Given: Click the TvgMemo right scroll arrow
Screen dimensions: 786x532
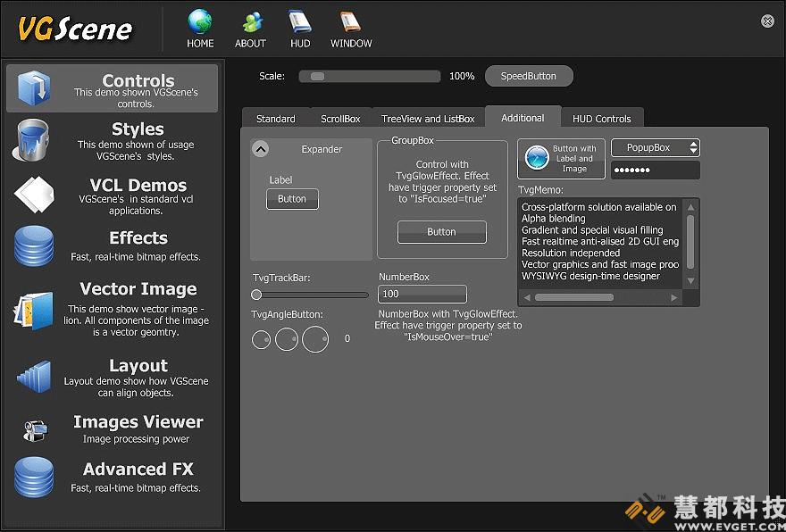Looking at the screenshot, I should pos(674,297).
